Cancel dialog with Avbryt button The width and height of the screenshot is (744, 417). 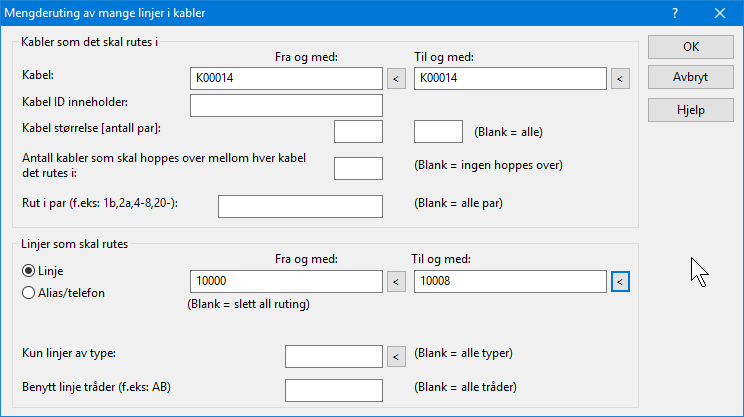pos(691,77)
